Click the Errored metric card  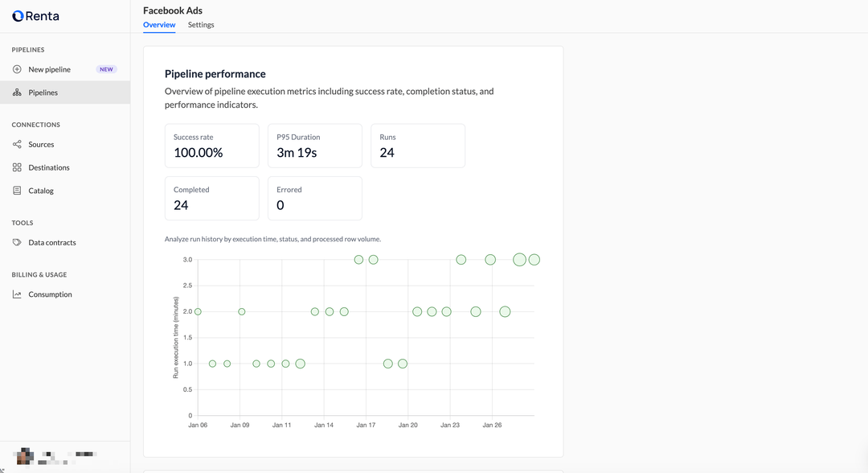point(314,198)
